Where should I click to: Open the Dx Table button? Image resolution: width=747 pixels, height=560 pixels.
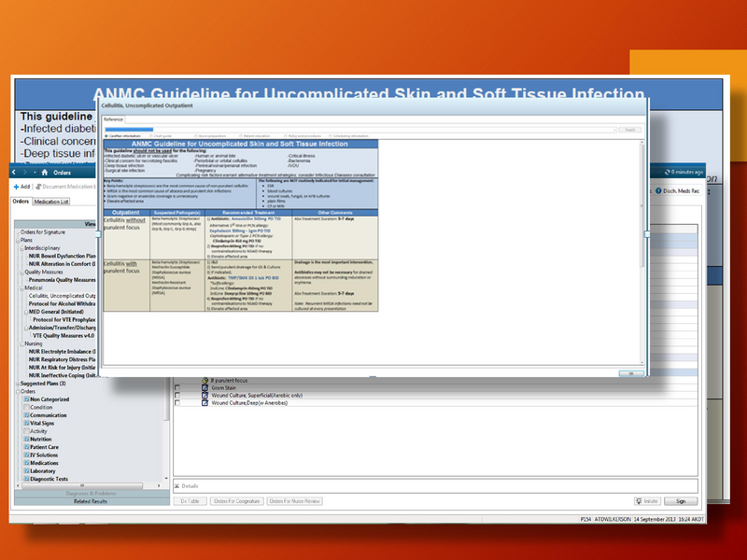190,501
